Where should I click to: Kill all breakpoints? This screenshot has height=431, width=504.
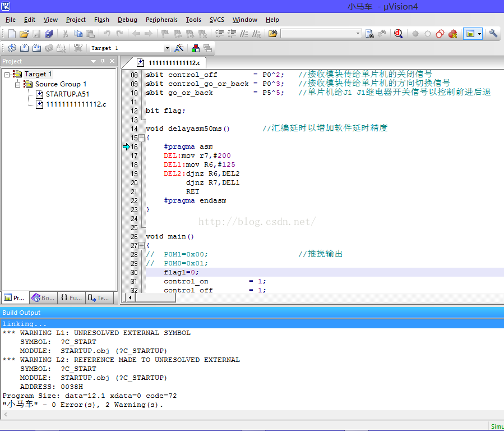(452, 34)
